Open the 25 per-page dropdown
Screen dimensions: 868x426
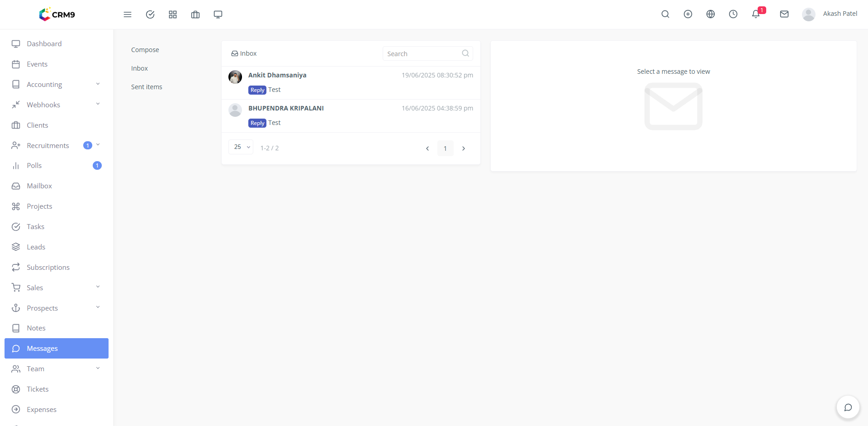[x=241, y=147]
